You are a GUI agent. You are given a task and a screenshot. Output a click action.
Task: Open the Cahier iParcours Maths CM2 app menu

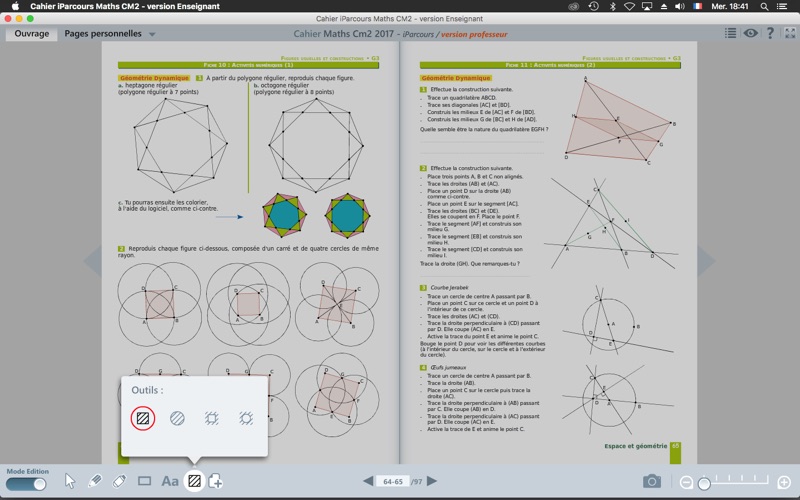(x=125, y=6)
